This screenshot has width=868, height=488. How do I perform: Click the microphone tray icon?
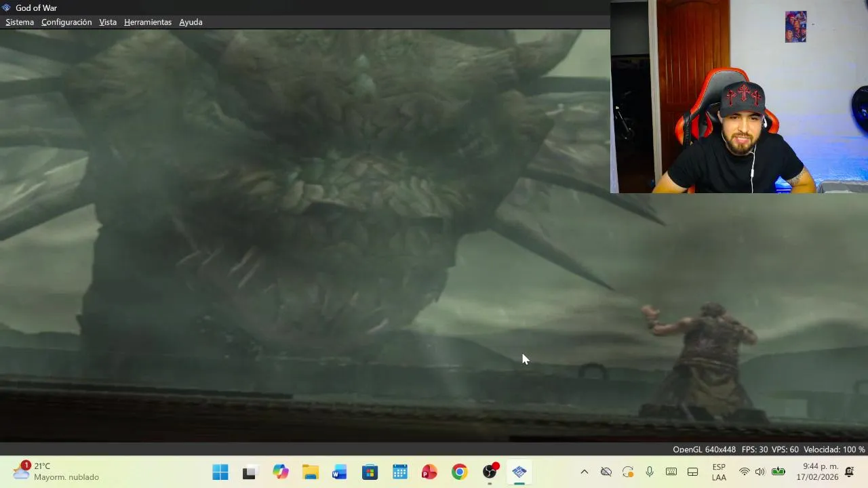click(x=650, y=472)
